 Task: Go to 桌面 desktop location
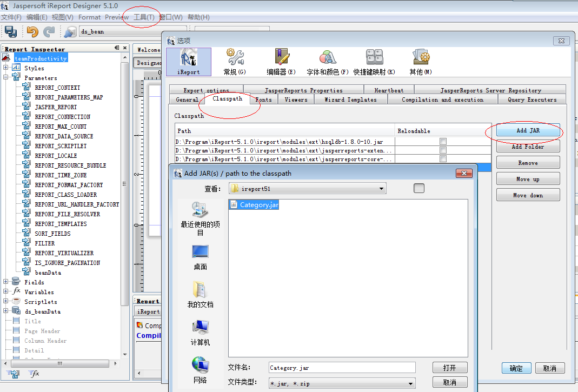[200, 257]
